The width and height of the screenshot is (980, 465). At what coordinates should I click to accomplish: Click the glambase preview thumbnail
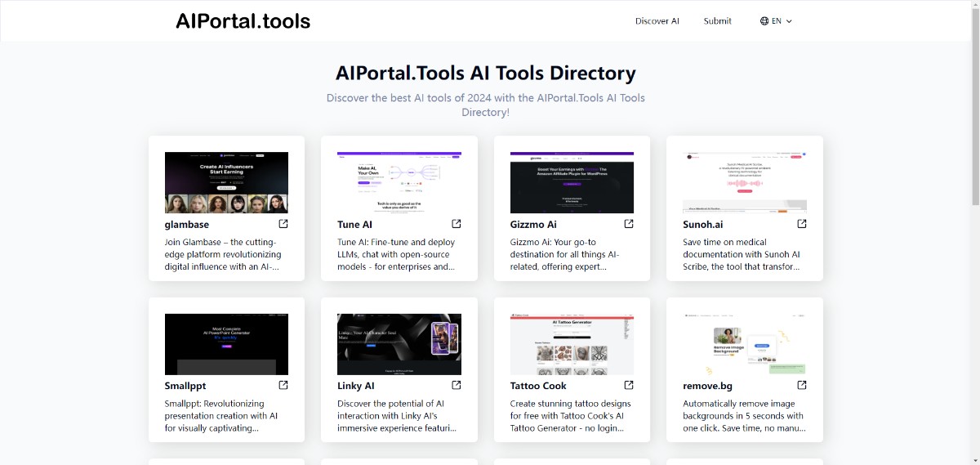click(x=226, y=182)
